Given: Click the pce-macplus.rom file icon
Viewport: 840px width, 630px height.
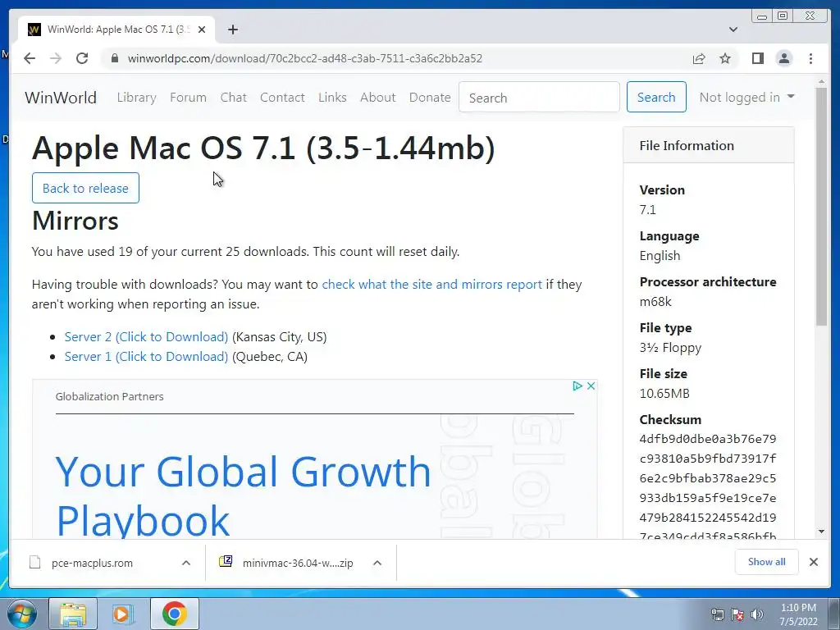Looking at the screenshot, I should [34, 563].
